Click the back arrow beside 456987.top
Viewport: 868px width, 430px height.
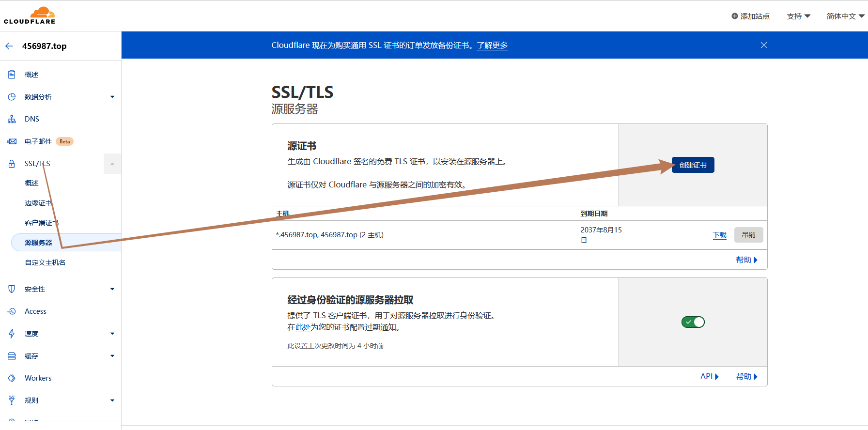coord(9,46)
